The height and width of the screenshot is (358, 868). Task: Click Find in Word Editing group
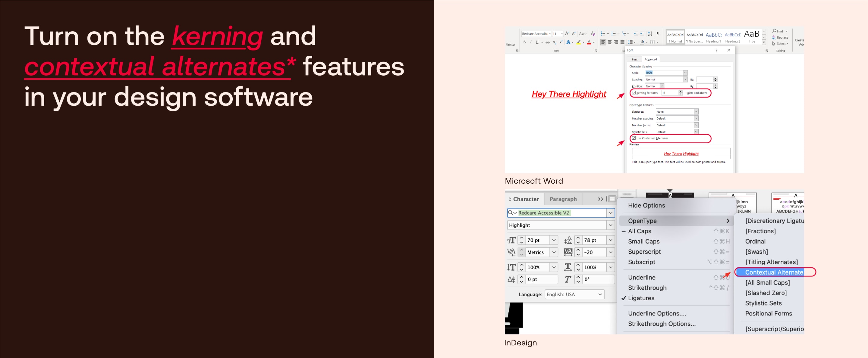[x=778, y=31]
